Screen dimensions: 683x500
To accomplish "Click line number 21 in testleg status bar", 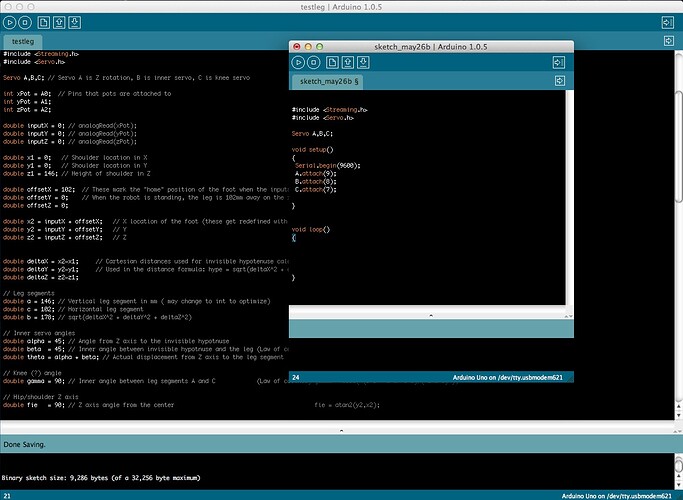I will pyautogui.click(x=7, y=496).
